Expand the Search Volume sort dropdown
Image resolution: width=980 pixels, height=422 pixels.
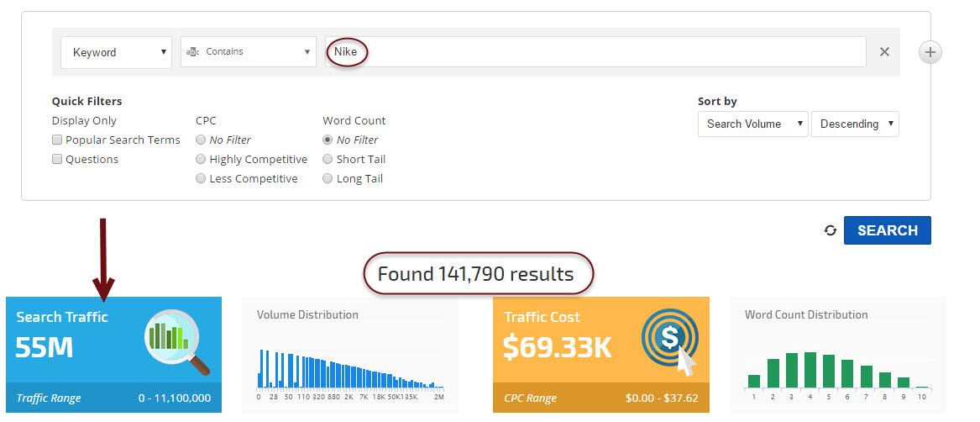tap(752, 124)
